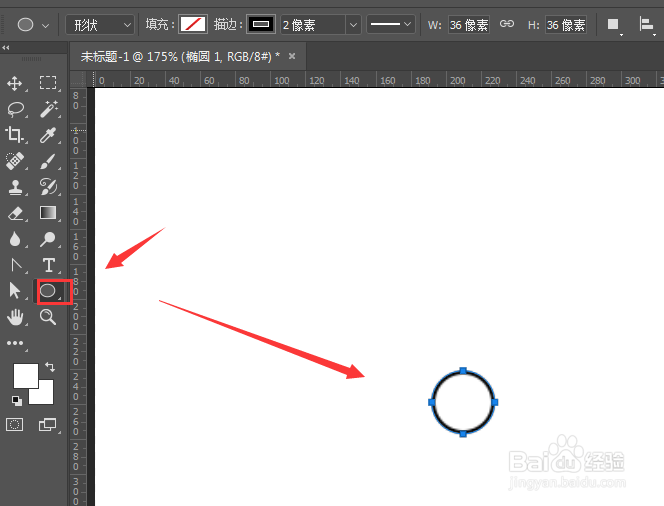Open the tool mode dropdown

point(100,25)
